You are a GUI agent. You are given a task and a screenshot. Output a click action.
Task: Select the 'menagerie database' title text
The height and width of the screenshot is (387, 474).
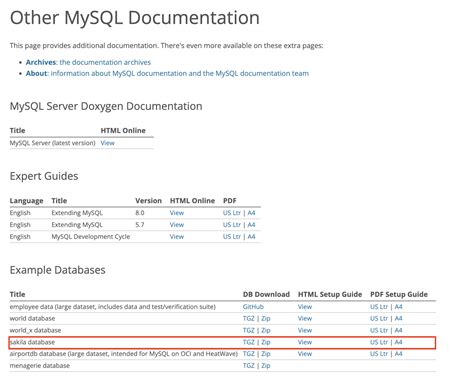point(40,366)
